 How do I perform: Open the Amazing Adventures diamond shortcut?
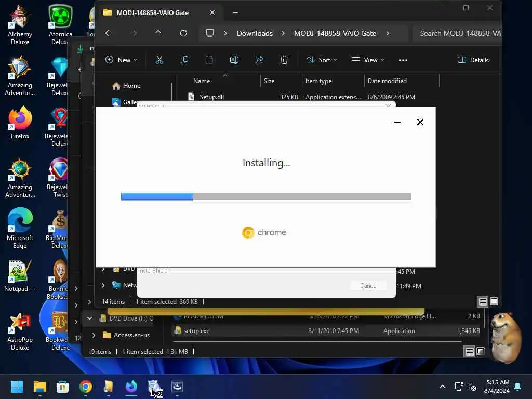[20, 76]
